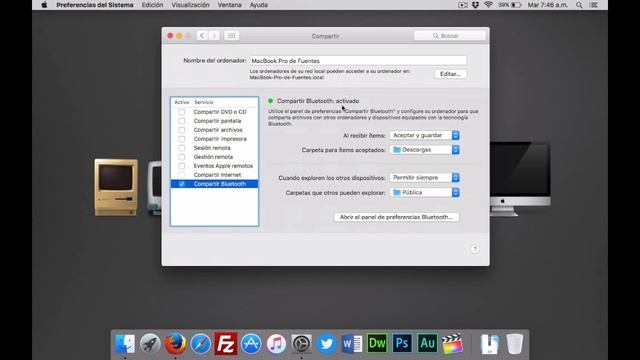This screenshot has height=360, width=640.
Task: Open Finder from the dock
Action: (x=125, y=344)
